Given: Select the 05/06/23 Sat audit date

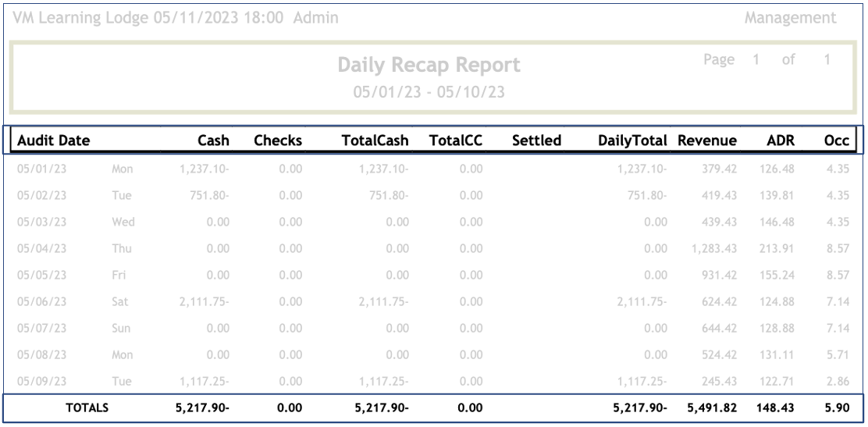Looking at the screenshot, I should [42, 301].
